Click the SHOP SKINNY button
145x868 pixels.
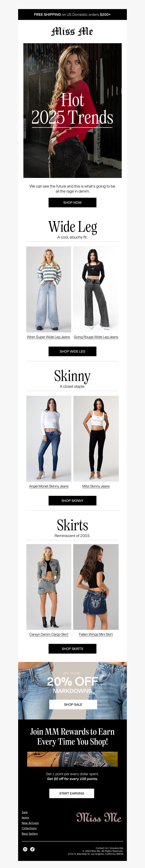(72, 501)
